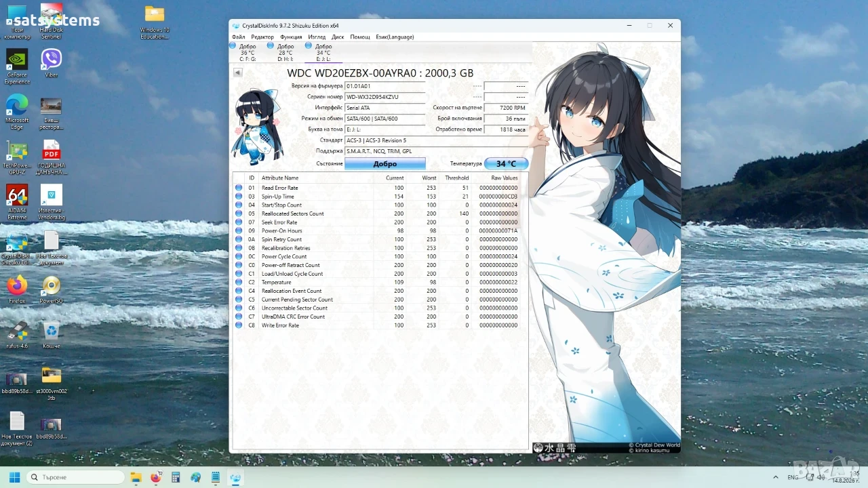The image size is (868, 488).
Task: Click the previous disk arrow button
Action: [238, 73]
